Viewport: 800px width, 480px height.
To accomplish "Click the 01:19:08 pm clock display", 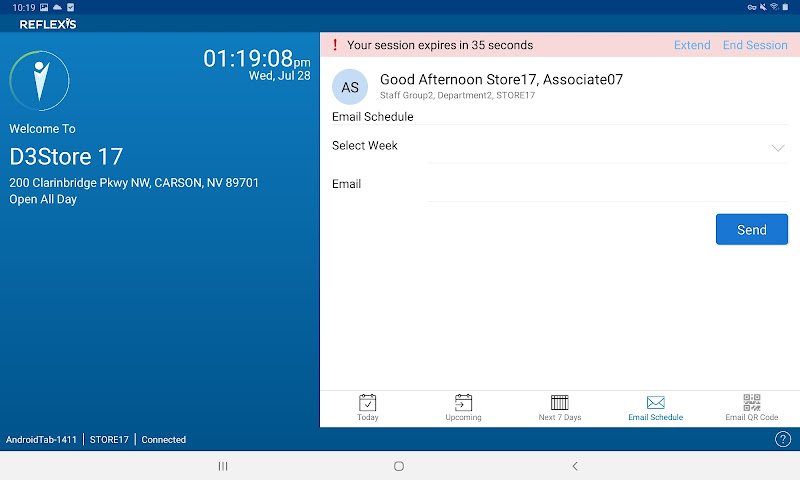I will (x=257, y=59).
